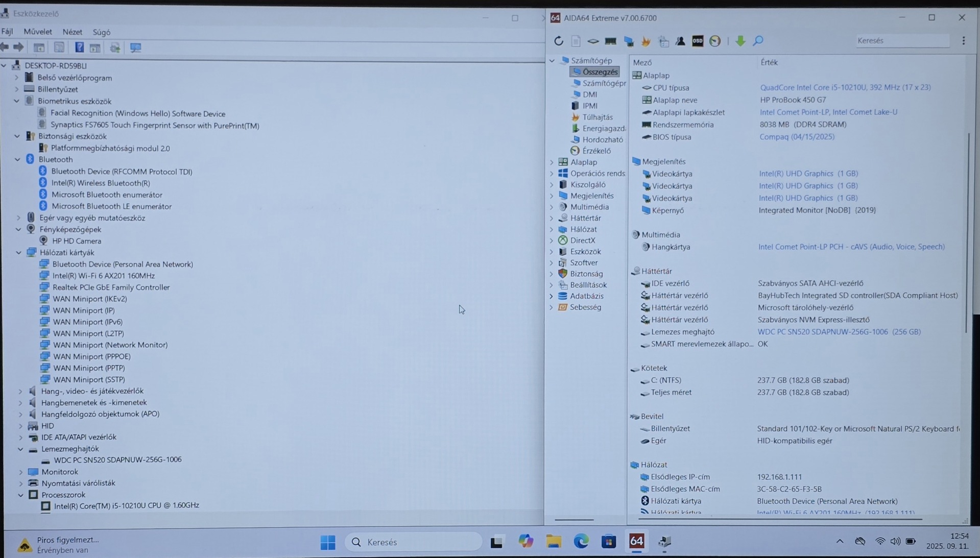Screen dimensions: 980x558
Task: Expand the Sebesség node in AIDA64 tree
Action: tap(552, 307)
